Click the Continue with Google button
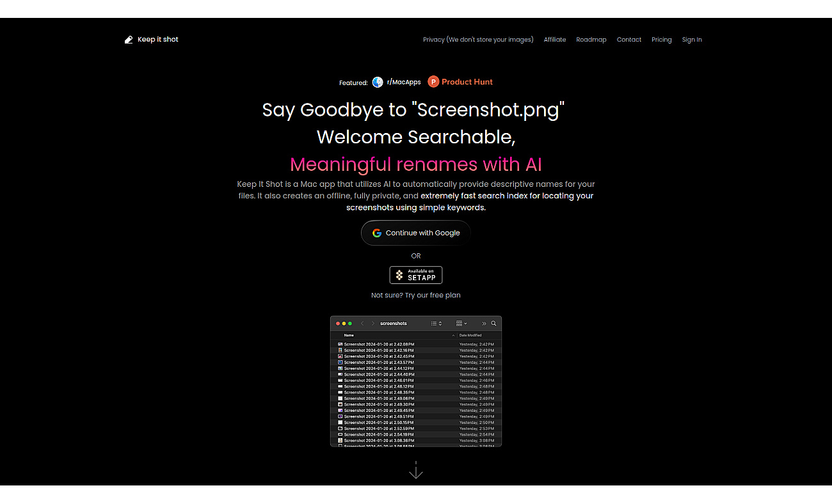832x504 pixels. pyautogui.click(x=416, y=233)
